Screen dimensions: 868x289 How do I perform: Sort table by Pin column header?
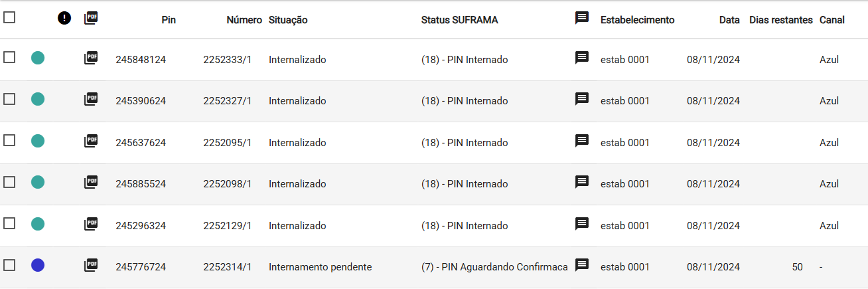click(169, 20)
